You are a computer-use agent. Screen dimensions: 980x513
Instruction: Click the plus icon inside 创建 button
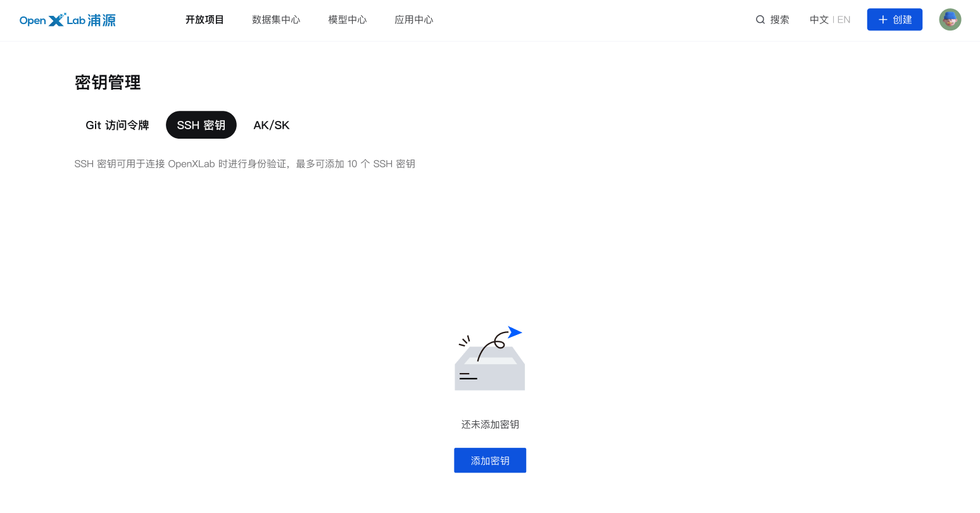pos(883,19)
